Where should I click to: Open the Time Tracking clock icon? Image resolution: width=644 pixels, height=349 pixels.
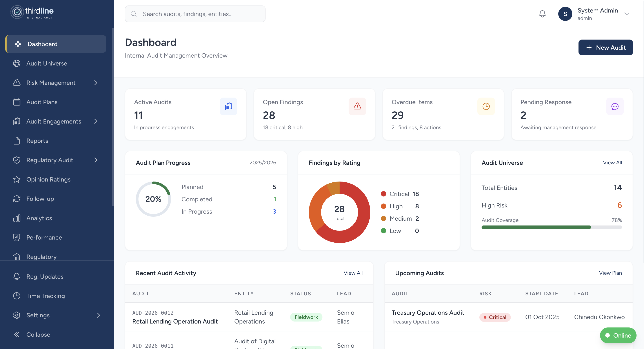point(16,296)
